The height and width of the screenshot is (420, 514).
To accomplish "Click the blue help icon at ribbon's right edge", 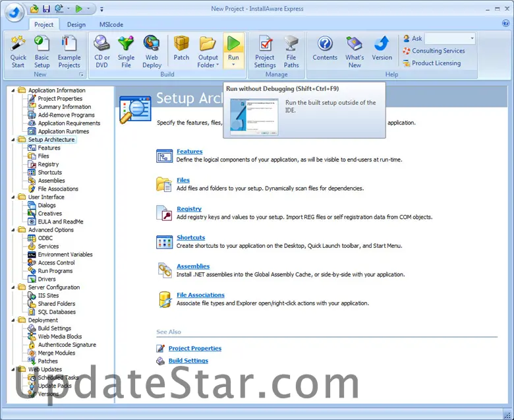I will point(505,23).
